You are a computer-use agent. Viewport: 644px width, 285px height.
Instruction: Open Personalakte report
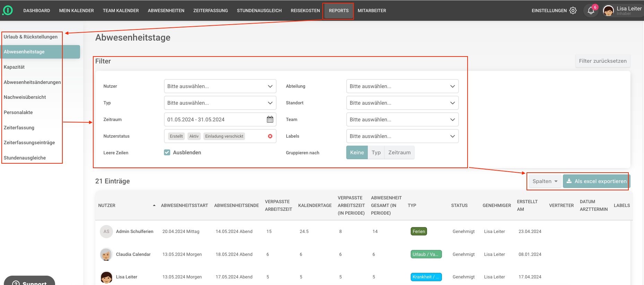(x=18, y=112)
